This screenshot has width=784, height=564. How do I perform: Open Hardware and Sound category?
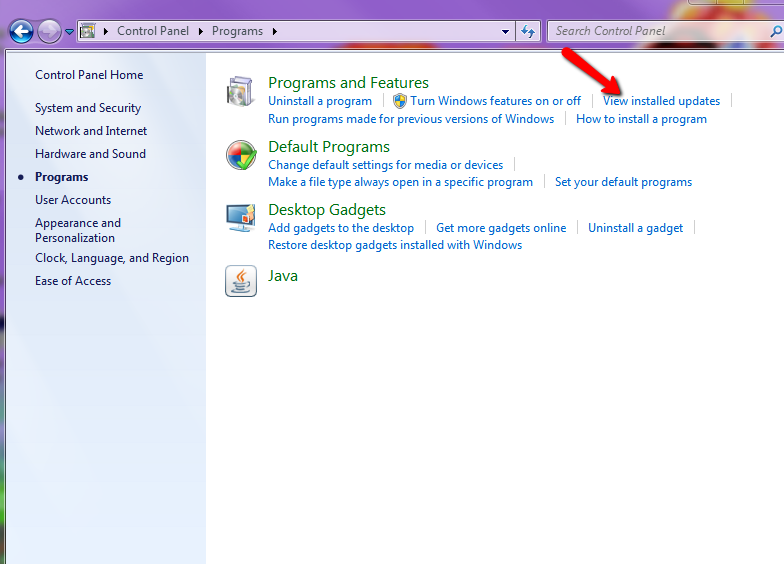tap(90, 154)
